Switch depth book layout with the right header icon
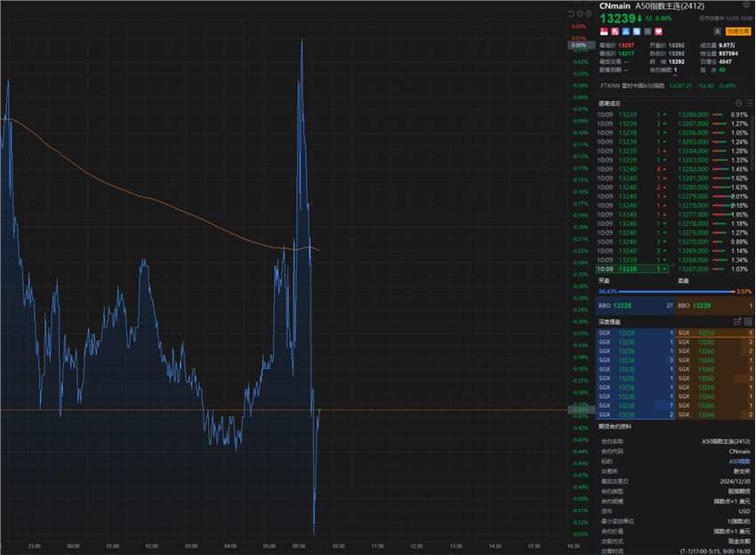This screenshot has height=555, width=756. [748, 322]
